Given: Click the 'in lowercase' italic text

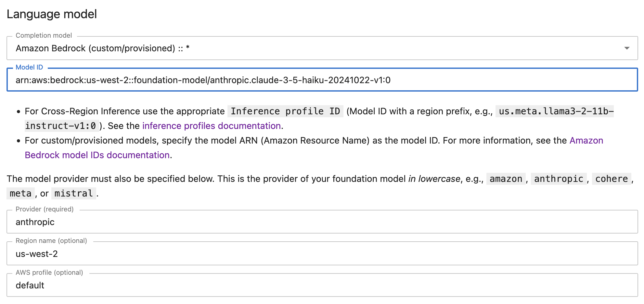Looking at the screenshot, I should coord(434,179).
